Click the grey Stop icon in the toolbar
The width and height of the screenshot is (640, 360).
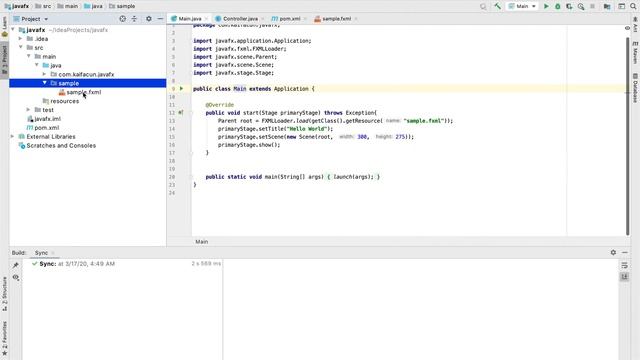[592, 6]
